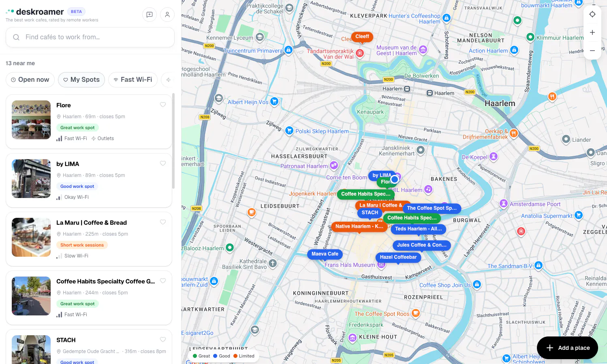This screenshot has height=364, width=607.
Task: Click 'Great work spot' badge on Flore
Action: [77, 128]
